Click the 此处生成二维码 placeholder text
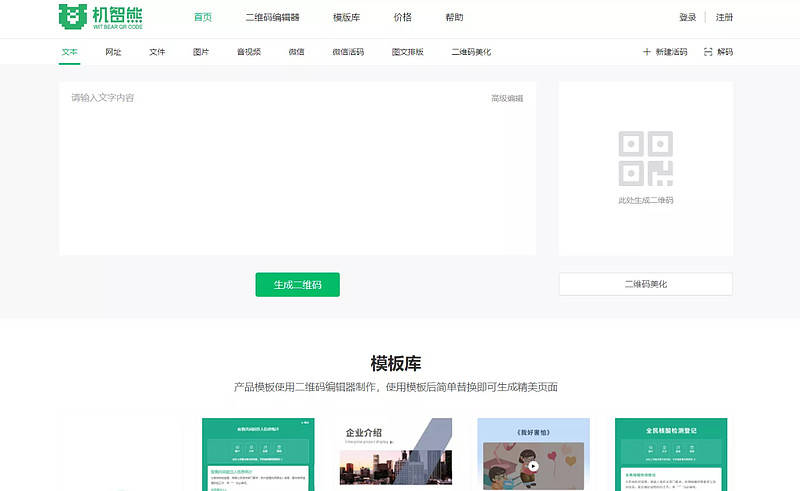This screenshot has height=491, width=800. click(x=646, y=200)
